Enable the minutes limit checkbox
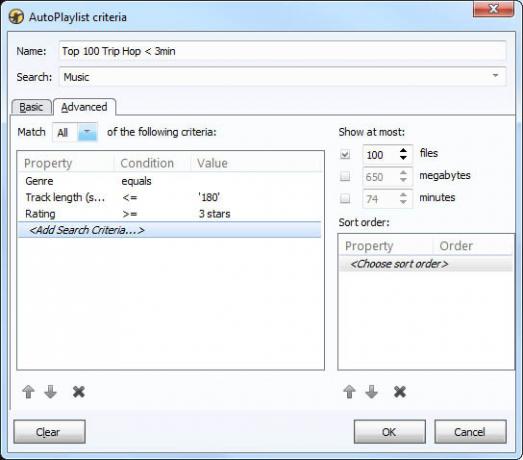This screenshot has height=460, width=523. [x=345, y=198]
